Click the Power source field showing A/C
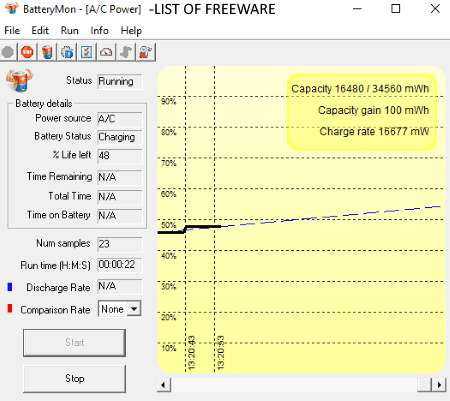This screenshot has width=450, height=401. 120,119
